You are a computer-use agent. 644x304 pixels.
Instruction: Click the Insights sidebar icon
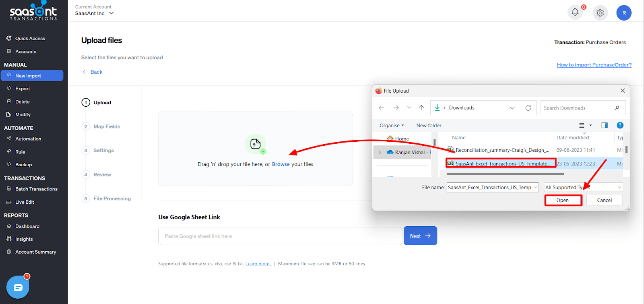[x=9, y=239]
